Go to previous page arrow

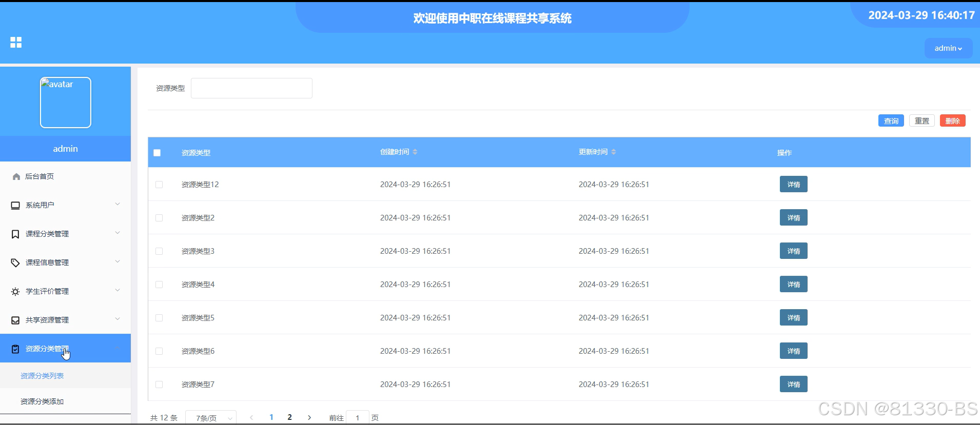pos(251,417)
